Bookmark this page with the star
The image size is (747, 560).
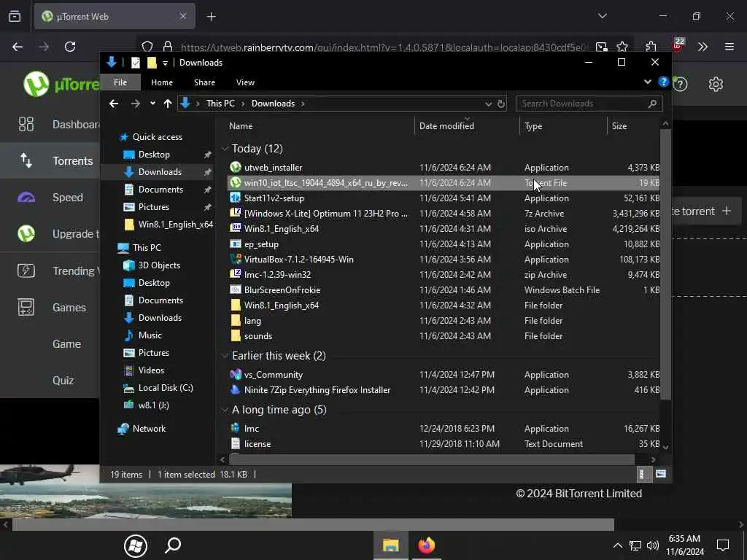pos(622,47)
